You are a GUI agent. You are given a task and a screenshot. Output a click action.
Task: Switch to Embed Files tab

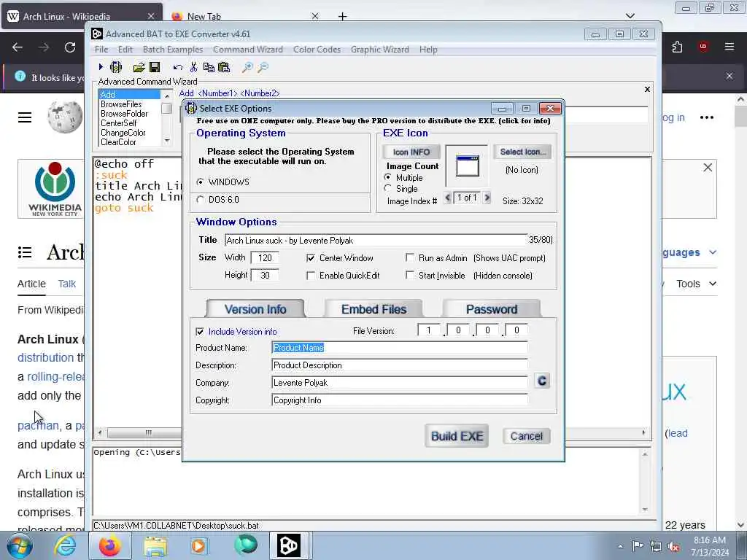[x=373, y=309]
